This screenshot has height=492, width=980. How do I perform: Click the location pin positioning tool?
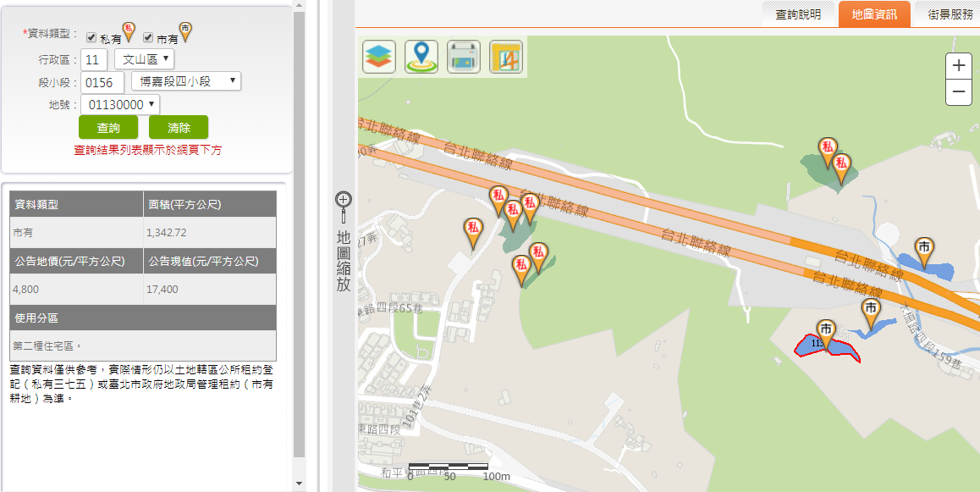coord(421,57)
